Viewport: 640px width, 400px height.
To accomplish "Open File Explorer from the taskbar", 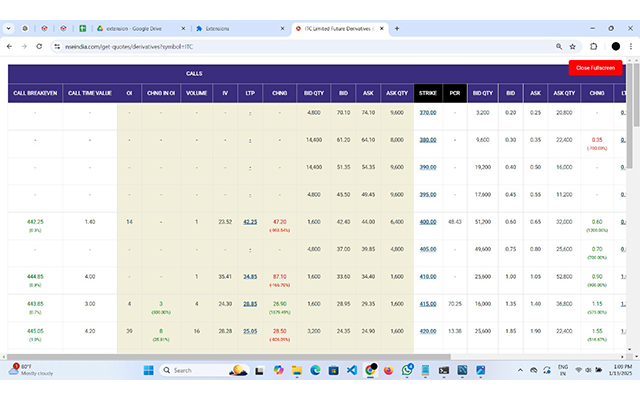I will [297, 370].
